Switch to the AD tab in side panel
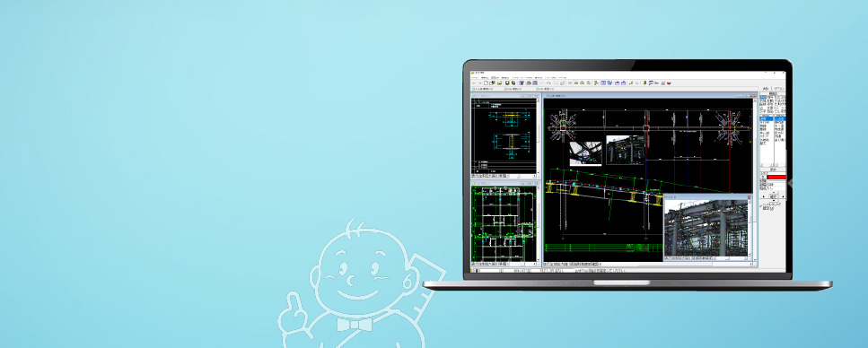Image resolution: width=868 pixels, height=348 pixels. (x=766, y=89)
